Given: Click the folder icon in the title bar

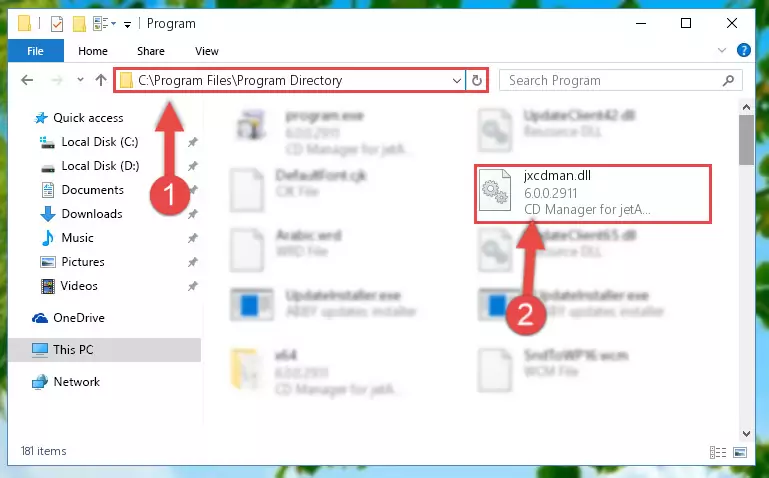Looking at the screenshot, I should [25, 24].
